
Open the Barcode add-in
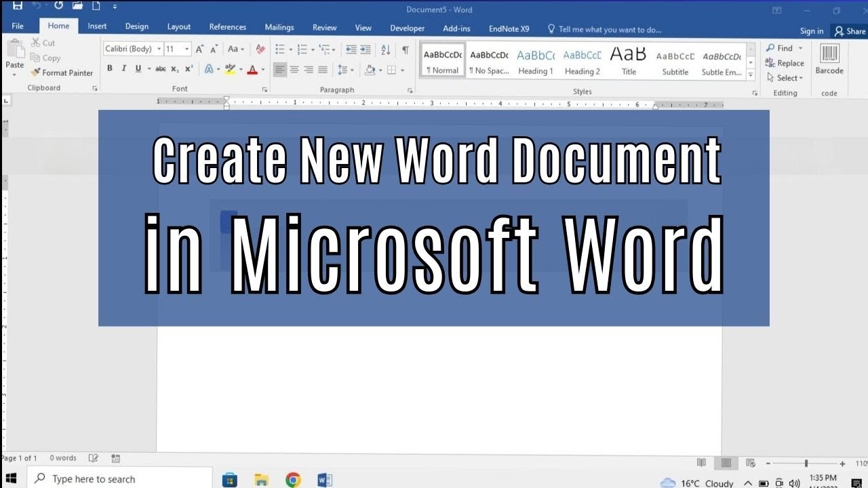tap(829, 60)
